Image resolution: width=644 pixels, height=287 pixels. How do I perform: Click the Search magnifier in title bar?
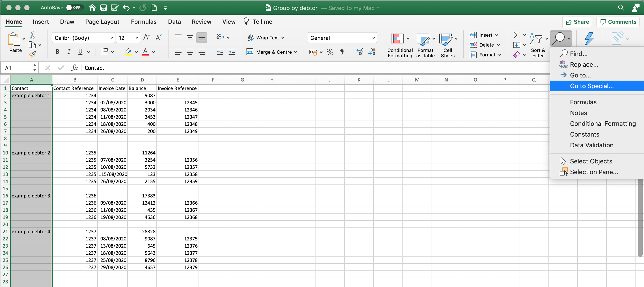(x=621, y=8)
